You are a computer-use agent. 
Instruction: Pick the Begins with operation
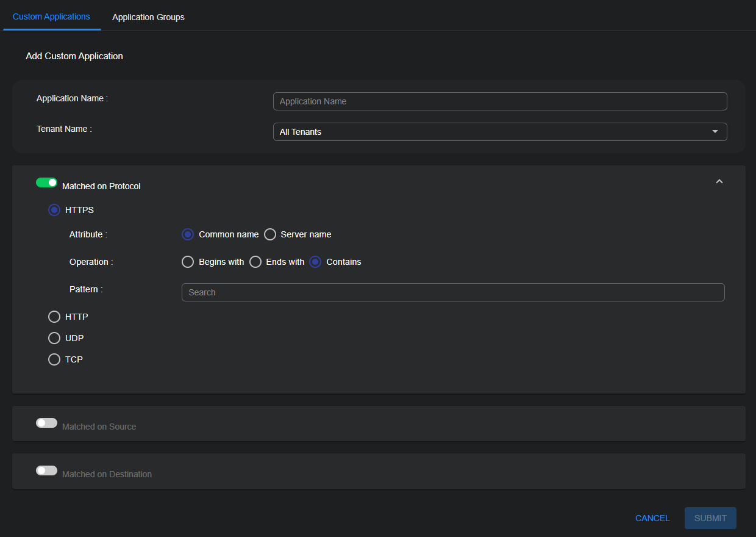188,262
